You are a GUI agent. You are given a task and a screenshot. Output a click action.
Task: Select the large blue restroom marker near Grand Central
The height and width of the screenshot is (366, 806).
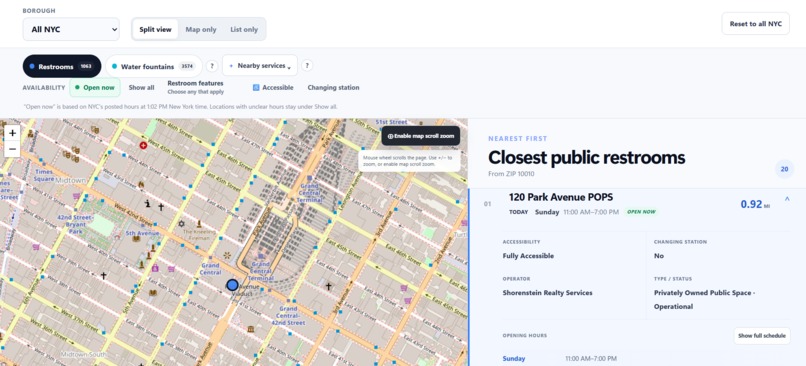(232, 285)
